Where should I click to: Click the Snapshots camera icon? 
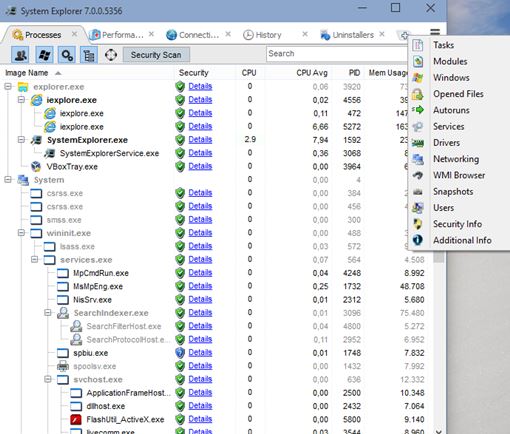click(x=418, y=192)
